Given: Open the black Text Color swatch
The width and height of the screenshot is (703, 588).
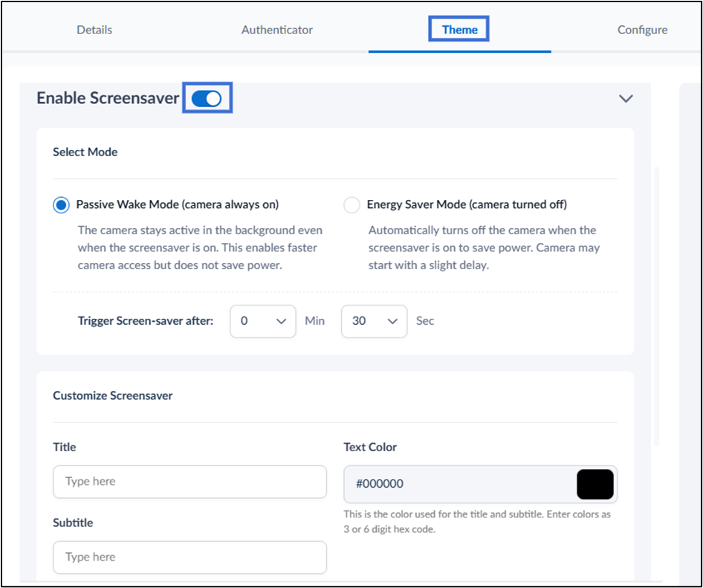Looking at the screenshot, I should point(595,484).
